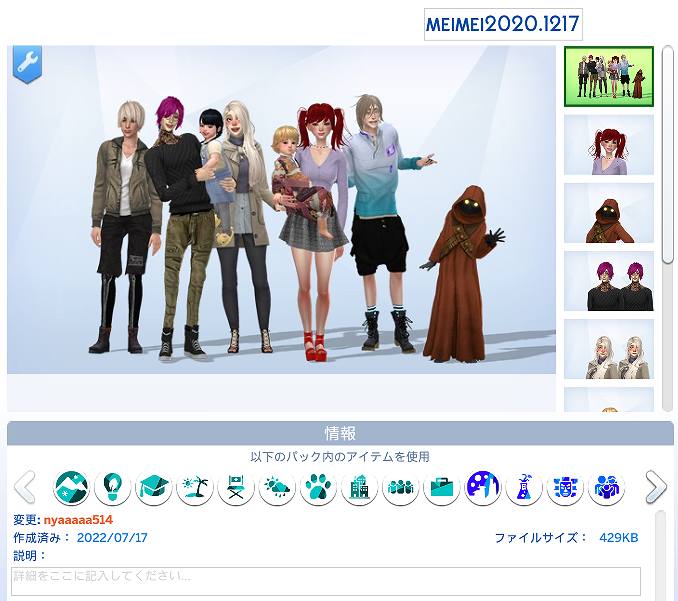
Task: Click the director's chair Get Famous icon
Action: pyautogui.click(x=235, y=488)
